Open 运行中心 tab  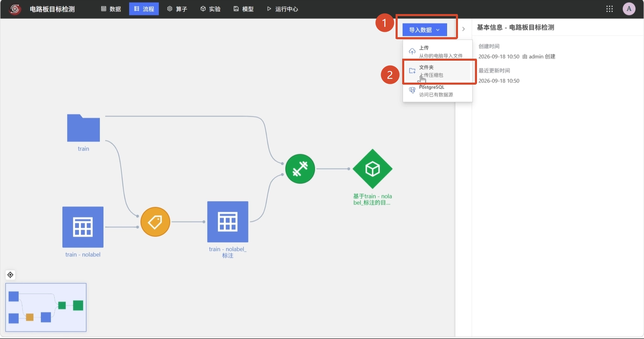click(282, 9)
